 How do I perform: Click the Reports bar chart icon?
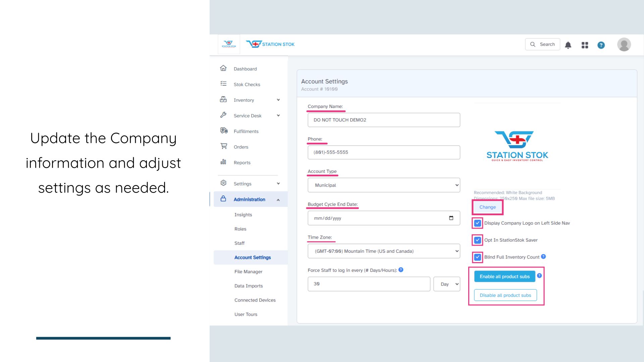[223, 162]
